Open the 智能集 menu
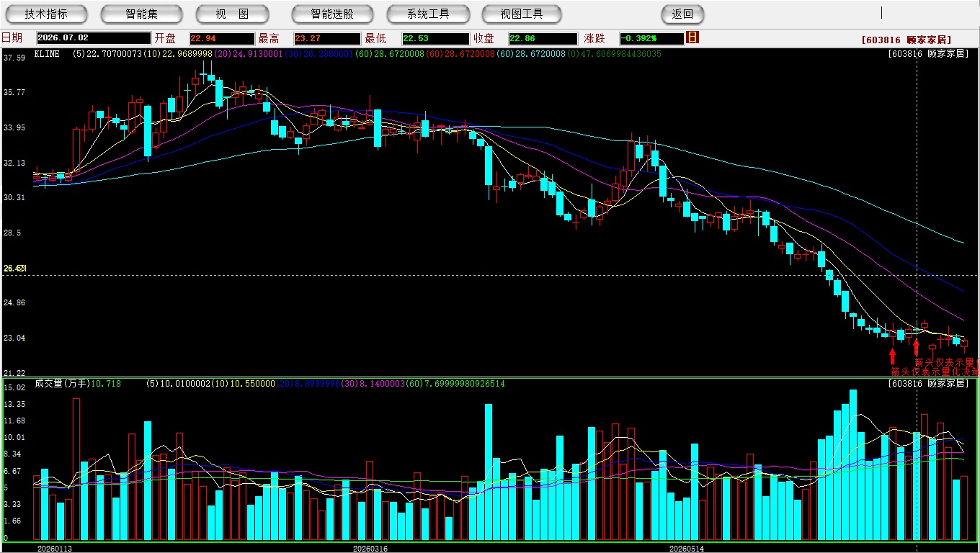Image resolution: width=980 pixels, height=553 pixels. (x=141, y=14)
